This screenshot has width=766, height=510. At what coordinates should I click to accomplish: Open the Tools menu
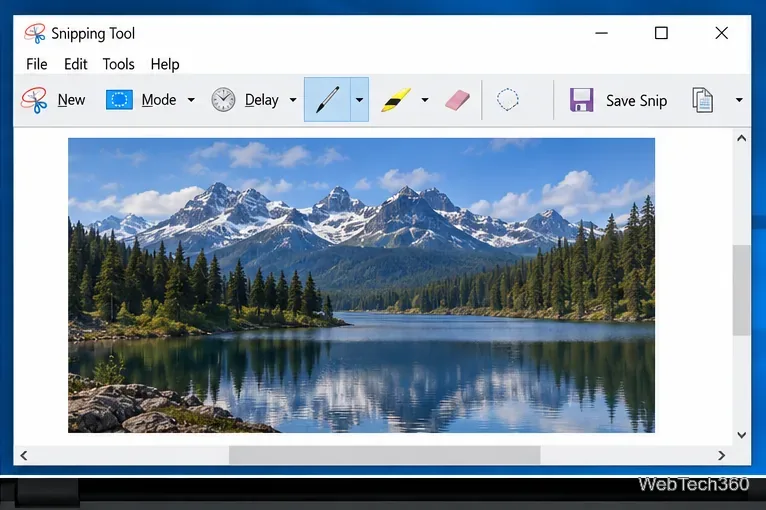coord(119,64)
